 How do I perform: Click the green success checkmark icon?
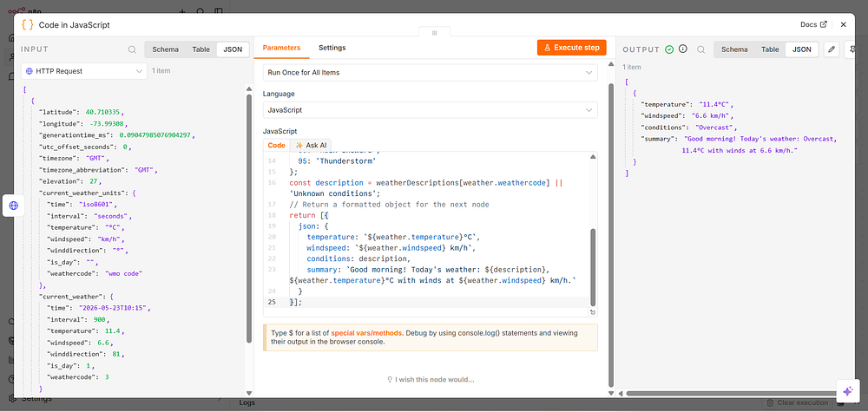point(669,49)
